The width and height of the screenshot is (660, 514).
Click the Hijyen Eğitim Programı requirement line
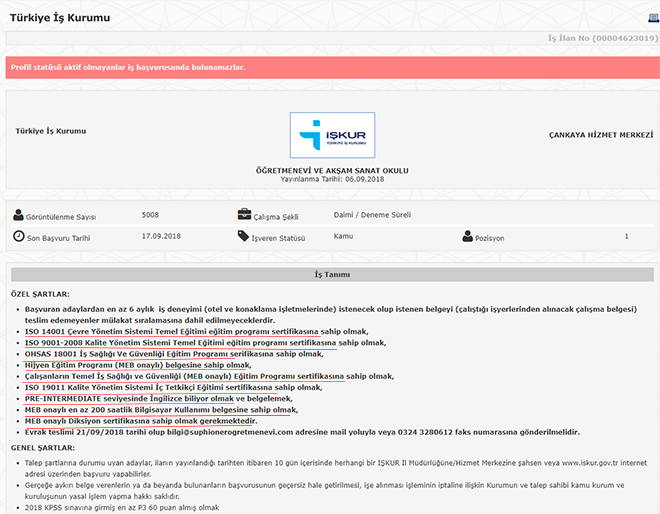click(x=138, y=365)
